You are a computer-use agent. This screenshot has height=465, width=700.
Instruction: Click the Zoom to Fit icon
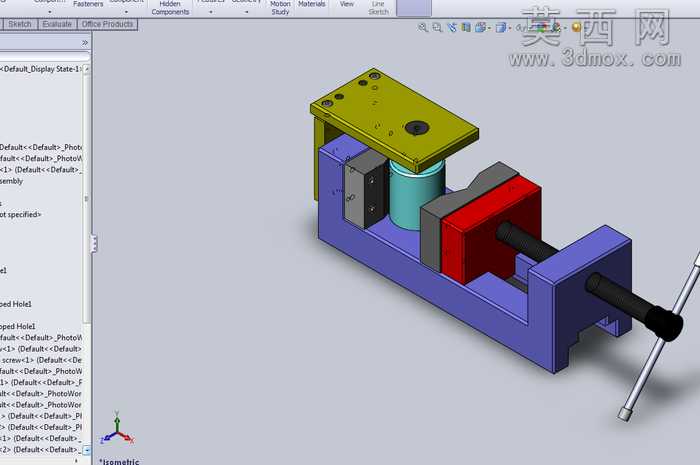(422, 28)
